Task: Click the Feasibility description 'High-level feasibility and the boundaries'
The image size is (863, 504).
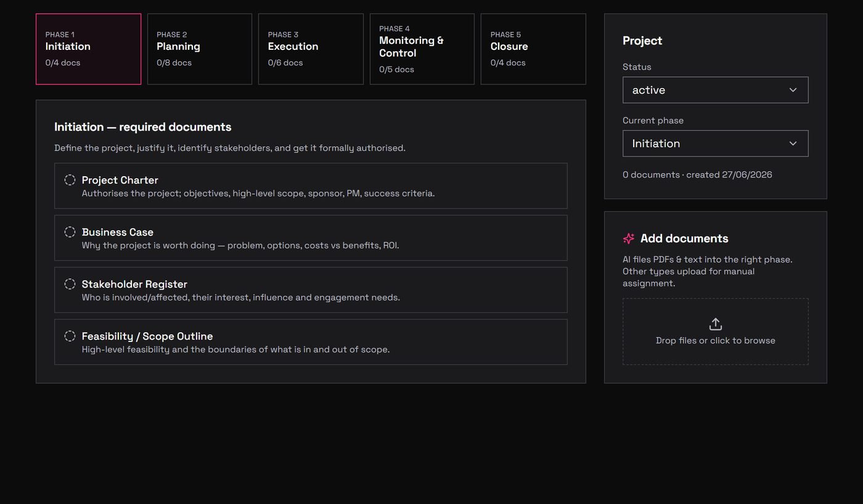Action: click(x=235, y=349)
